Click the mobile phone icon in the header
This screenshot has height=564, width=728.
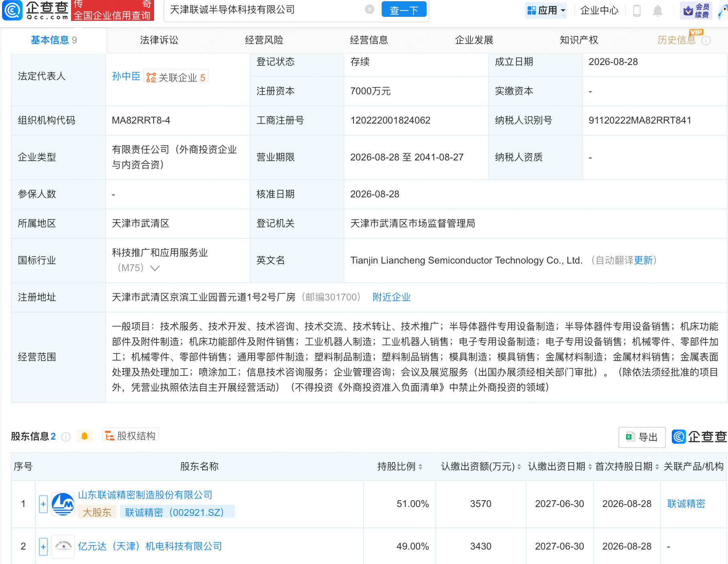[636, 11]
